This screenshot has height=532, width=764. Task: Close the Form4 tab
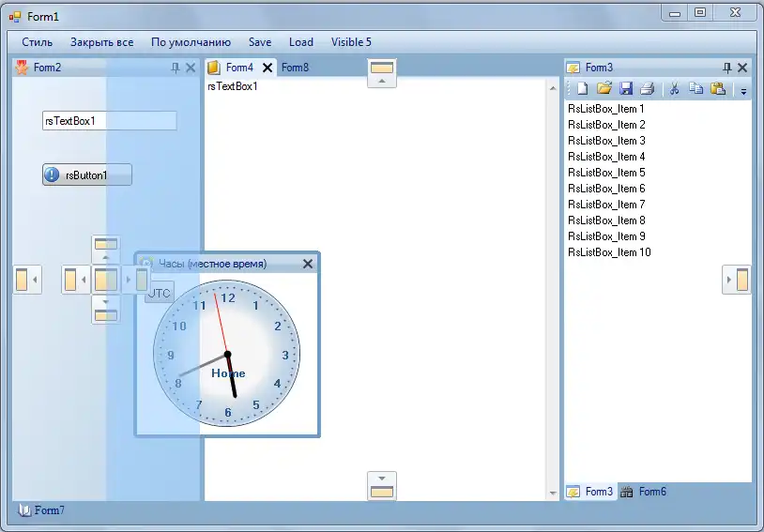(x=267, y=68)
